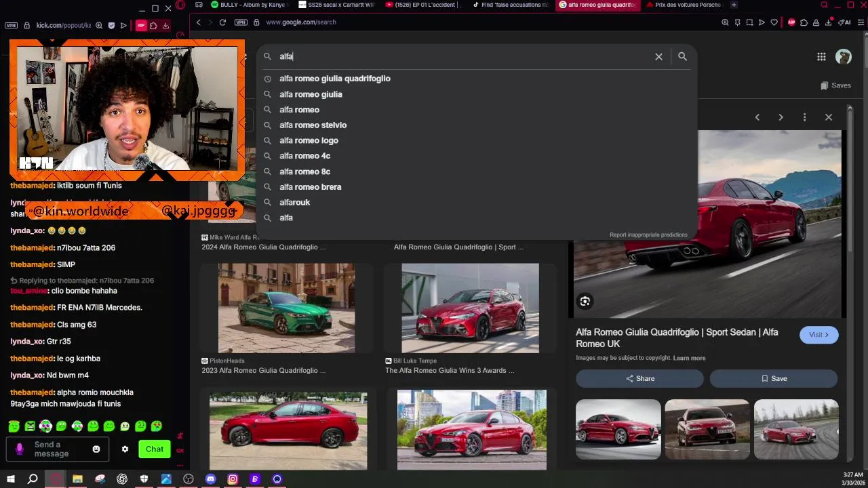Open first related red car thumbnail
Image resolution: width=868 pixels, height=488 pixels.
(618, 429)
